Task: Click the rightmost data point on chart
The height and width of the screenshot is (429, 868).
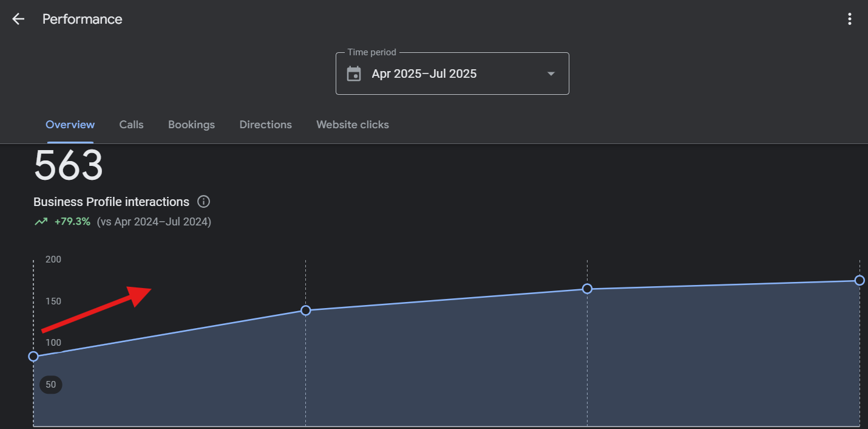Action: [860, 280]
